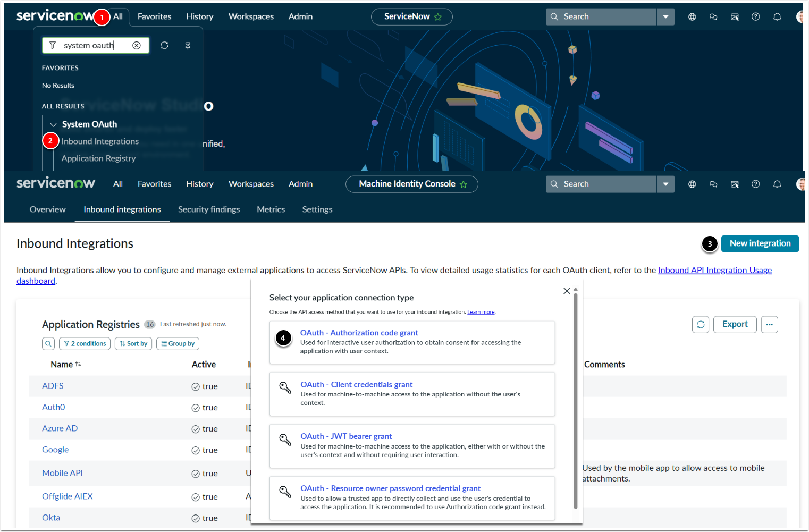Screen dimensions: 809x532
Task: Open the Group by dropdown
Action: point(178,344)
